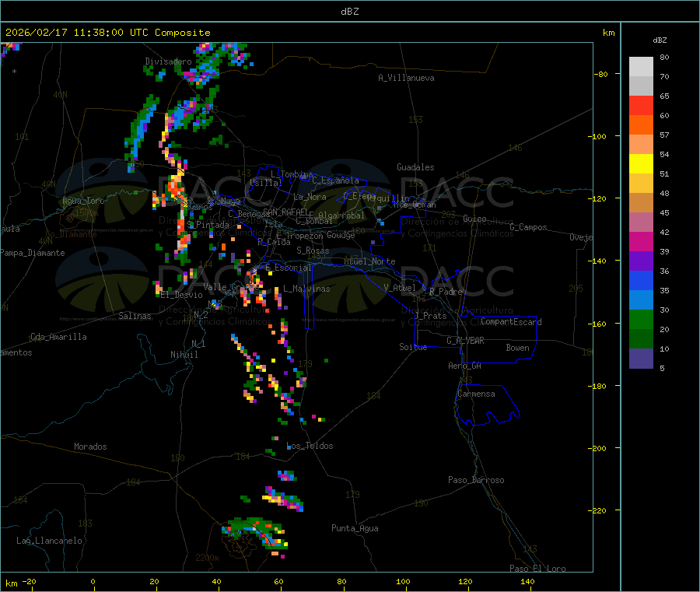Viewport: 700px width, 592px height.
Task: Click the 'Morados' place label
Action: 90,447
